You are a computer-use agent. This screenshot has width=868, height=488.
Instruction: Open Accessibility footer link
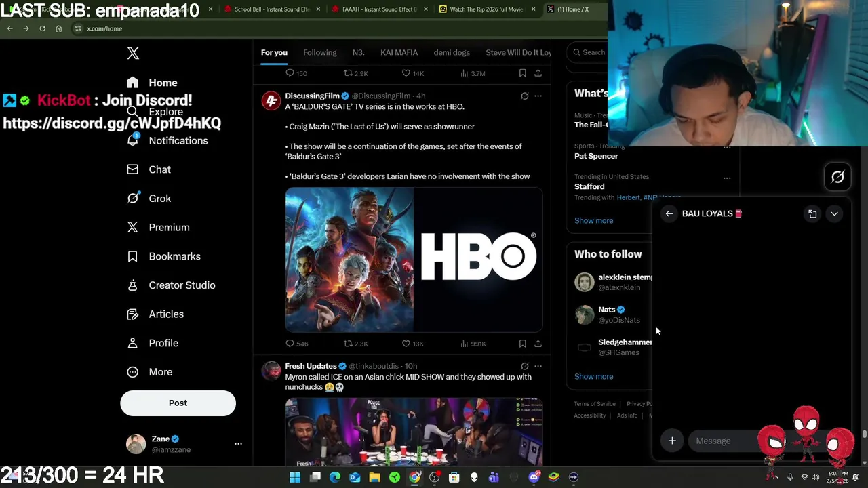click(590, 415)
